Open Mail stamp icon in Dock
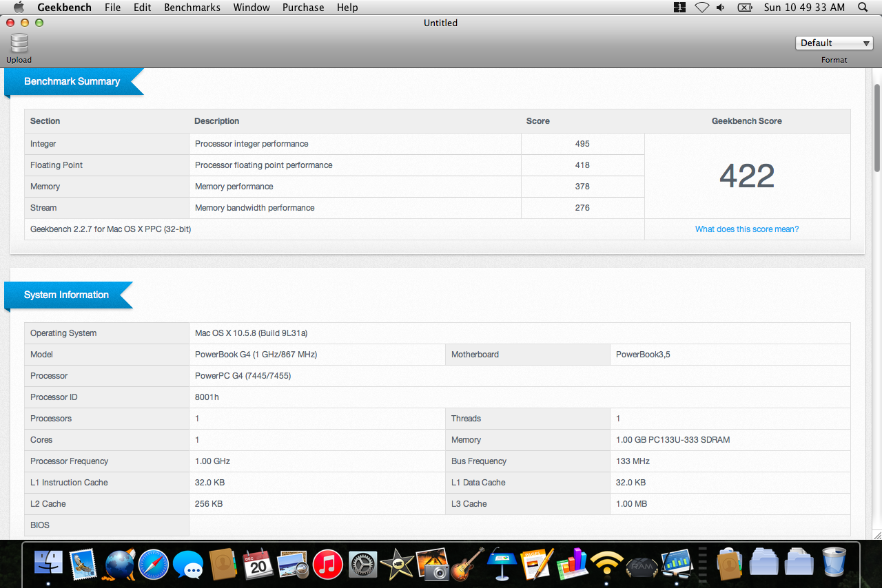 [x=83, y=565]
